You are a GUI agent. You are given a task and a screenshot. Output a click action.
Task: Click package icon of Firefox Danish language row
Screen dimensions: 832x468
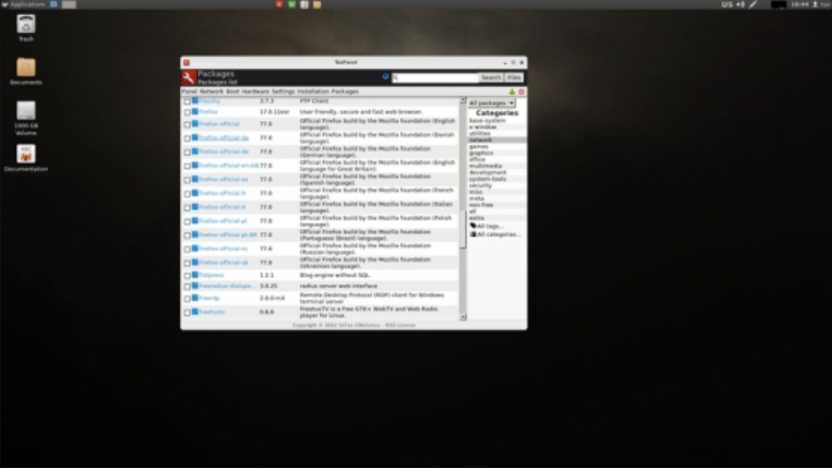click(195, 137)
